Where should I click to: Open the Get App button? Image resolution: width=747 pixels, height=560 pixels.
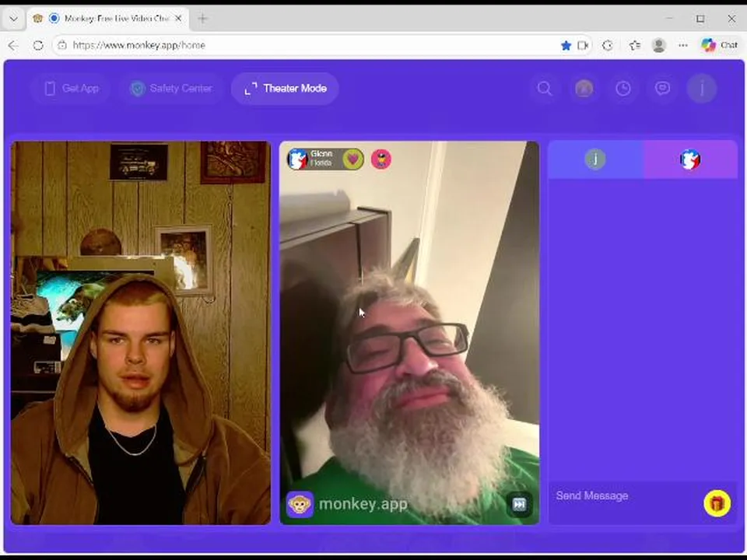click(71, 89)
